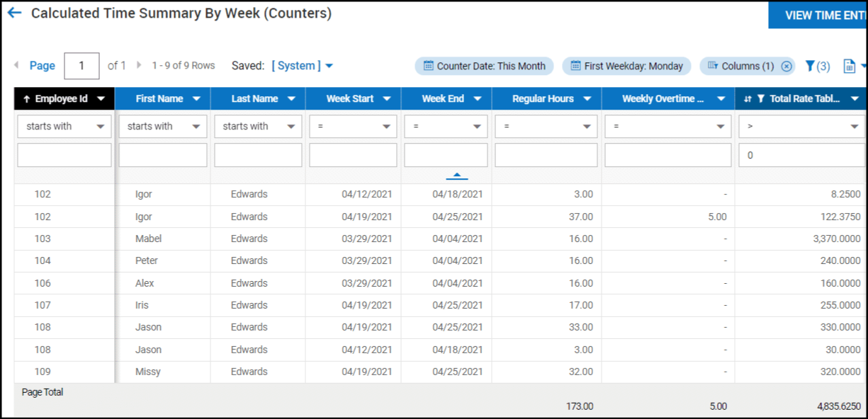Click the First Name filter text box
The width and height of the screenshot is (868, 419).
pyautogui.click(x=163, y=155)
